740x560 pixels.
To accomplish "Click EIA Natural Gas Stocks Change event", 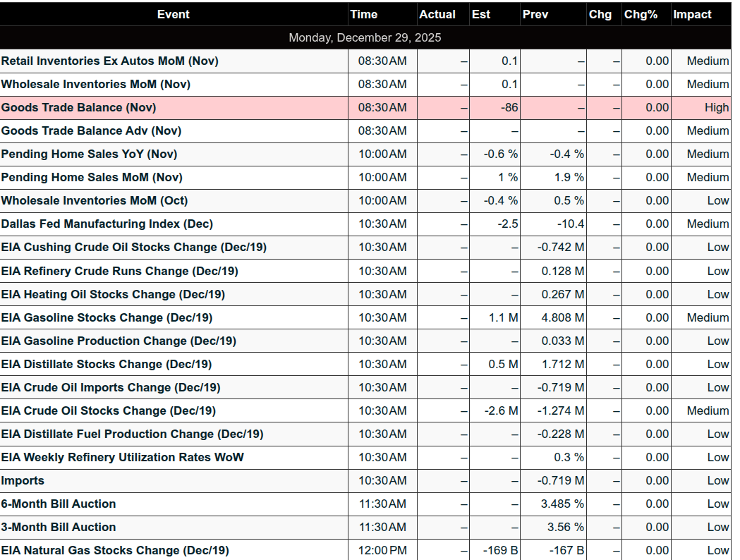I will (115, 551).
